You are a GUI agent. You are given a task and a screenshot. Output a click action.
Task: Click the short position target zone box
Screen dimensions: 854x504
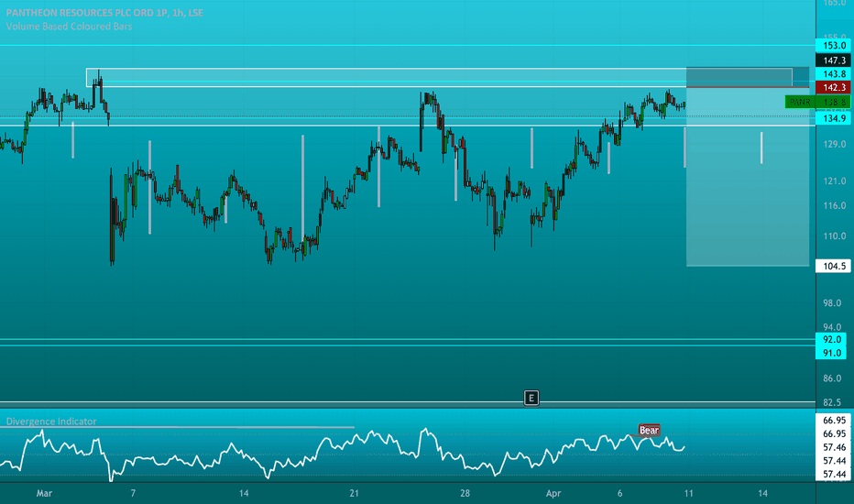(748, 177)
